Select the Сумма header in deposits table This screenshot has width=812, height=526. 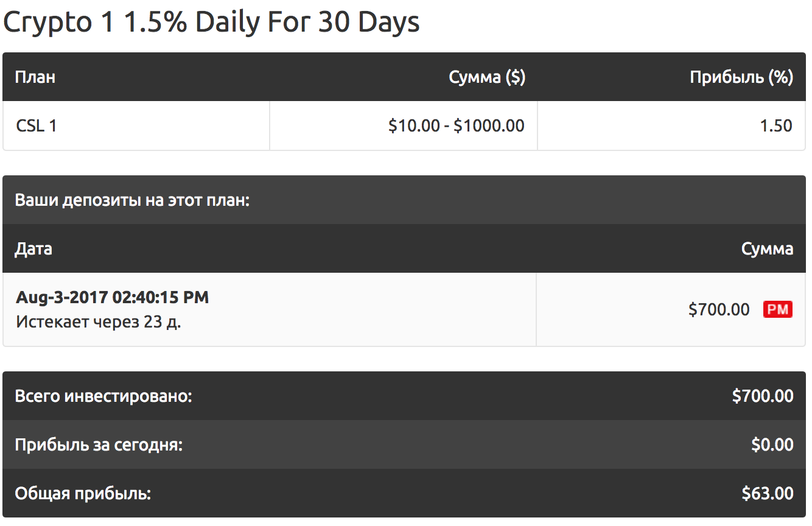coord(768,248)
